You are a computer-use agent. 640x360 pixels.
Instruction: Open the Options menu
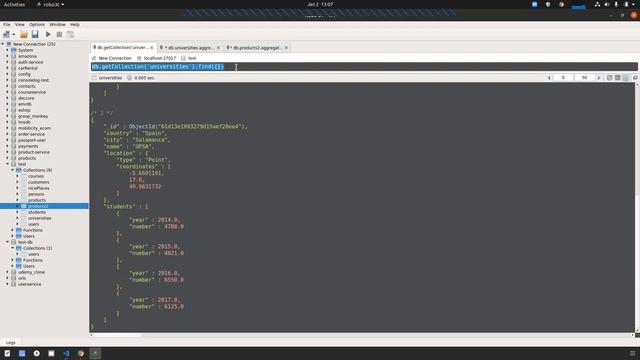pos(37,24)
